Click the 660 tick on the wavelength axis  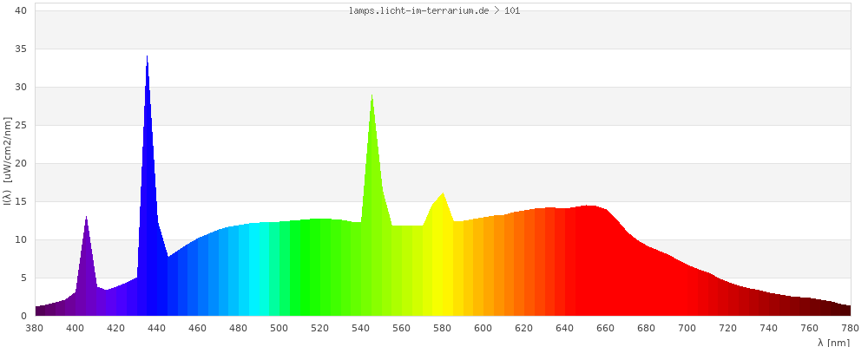coord(606,328)
